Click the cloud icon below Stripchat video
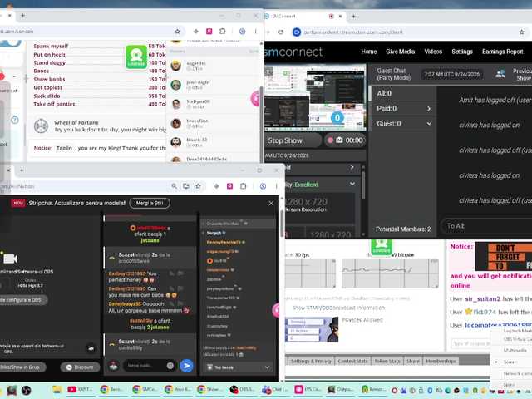Viewport: 532px width, 399px height. tap(91, 348)
